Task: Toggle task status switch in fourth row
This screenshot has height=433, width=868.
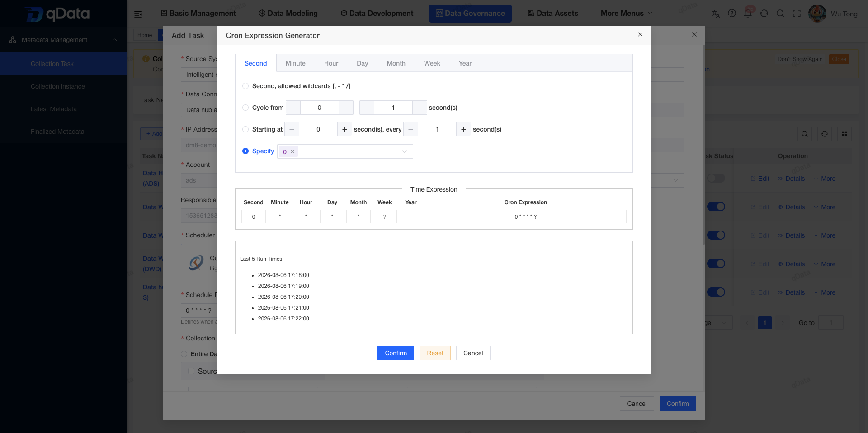Action: tap(716, 264)
